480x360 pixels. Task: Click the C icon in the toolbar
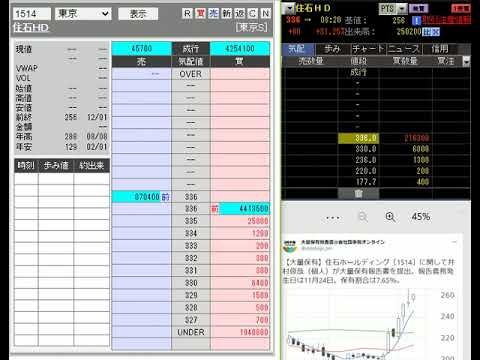(252, 13)
